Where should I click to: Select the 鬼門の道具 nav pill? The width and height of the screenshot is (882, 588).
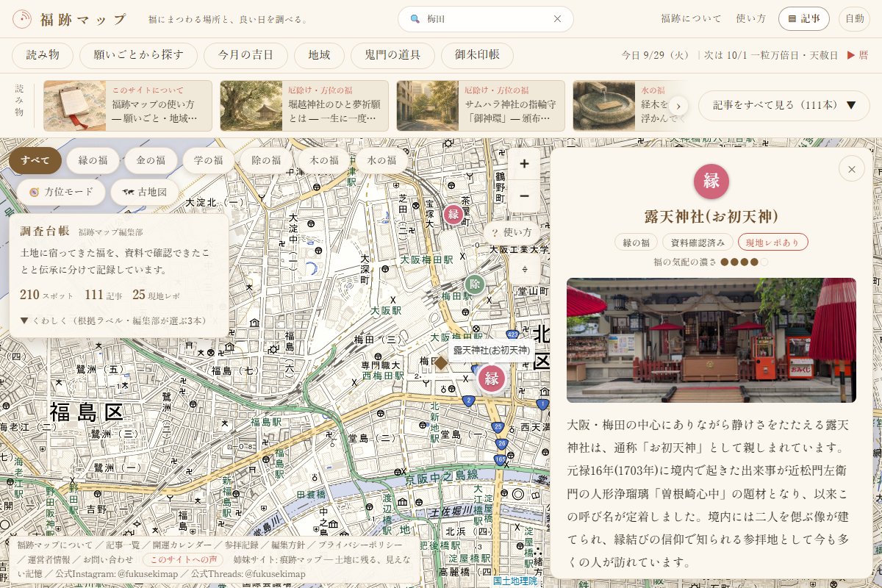(x=392, y=55)
